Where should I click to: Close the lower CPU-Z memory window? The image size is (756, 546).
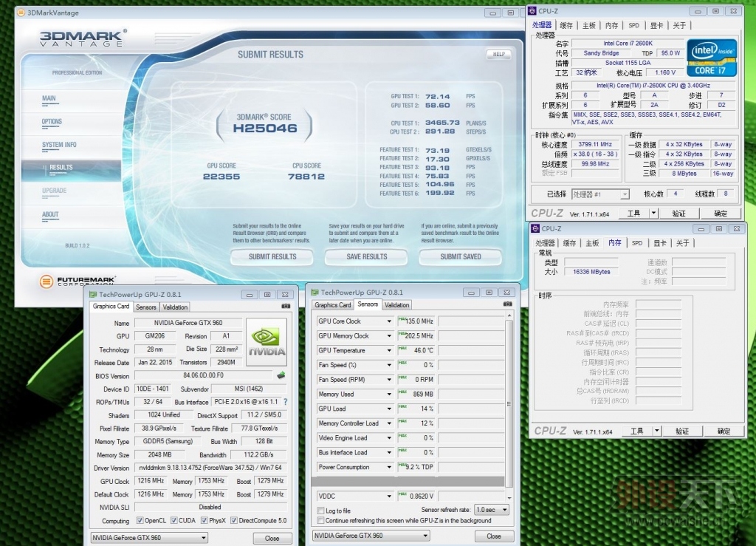tap(737, 228)
